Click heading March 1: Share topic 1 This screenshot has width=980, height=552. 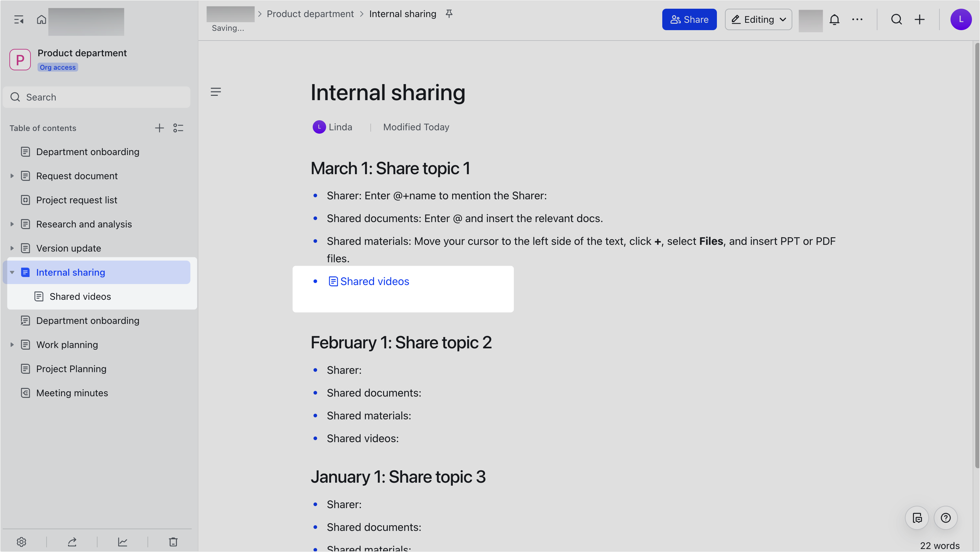pos(390,168)
